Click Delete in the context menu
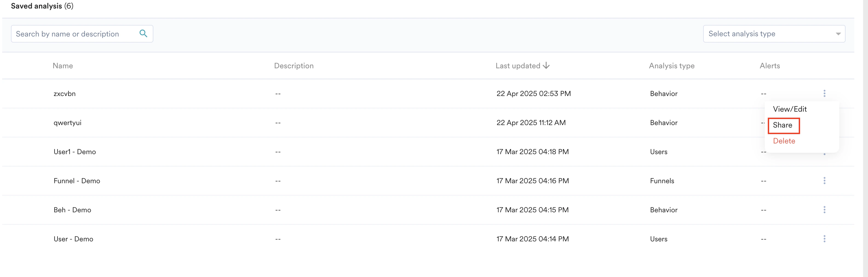The width and height of the screenshot is (868, 277). pyautogui.click(x=784, y=141)
